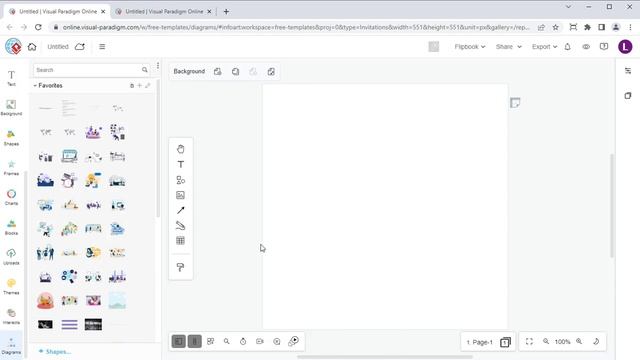Toggle the left panel view button
Screen dimensions: 640x360
pyautogui.click(x=179, y=341)
